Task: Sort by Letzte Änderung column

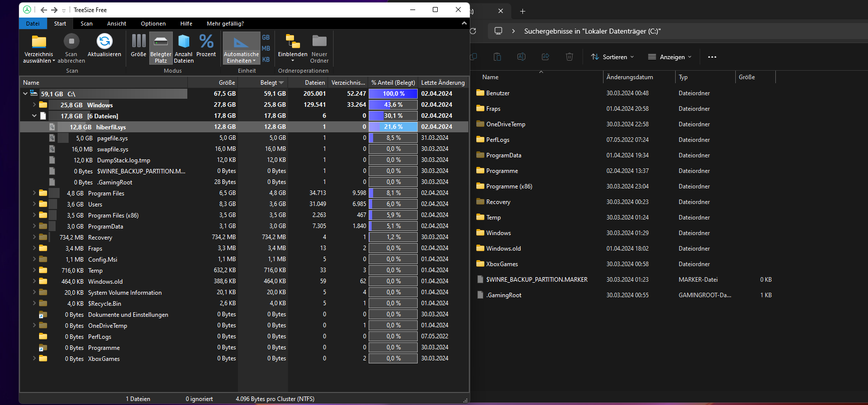Action: 443,83
